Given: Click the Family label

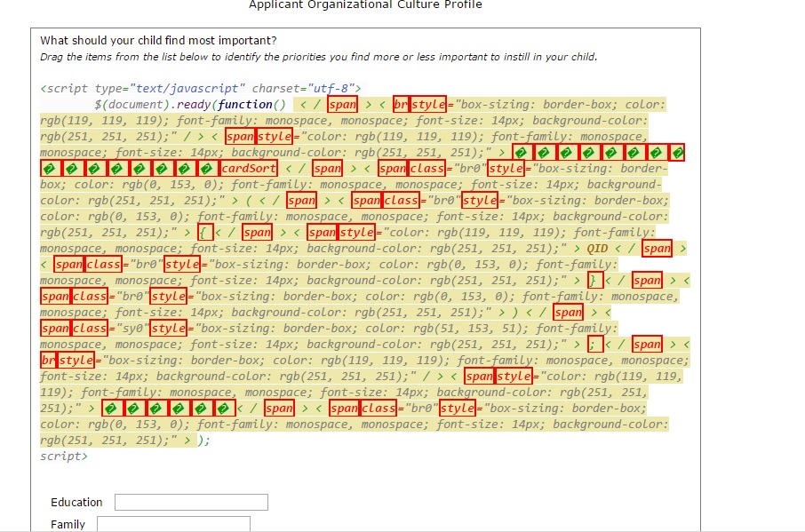Looking at the screenshot, I should (x=68, y=524).
